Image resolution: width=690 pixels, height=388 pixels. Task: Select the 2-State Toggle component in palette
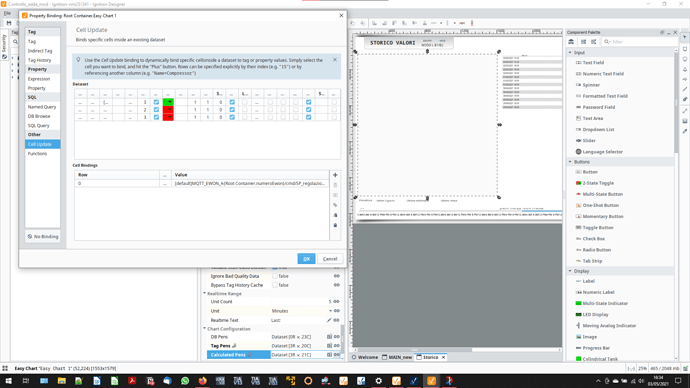(598, 183)
